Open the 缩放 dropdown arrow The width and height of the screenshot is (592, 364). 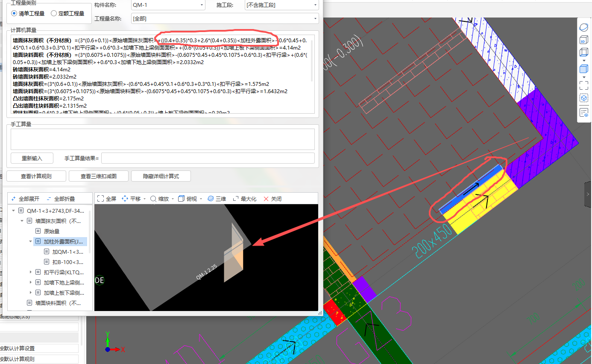click(x=173, y=199)
